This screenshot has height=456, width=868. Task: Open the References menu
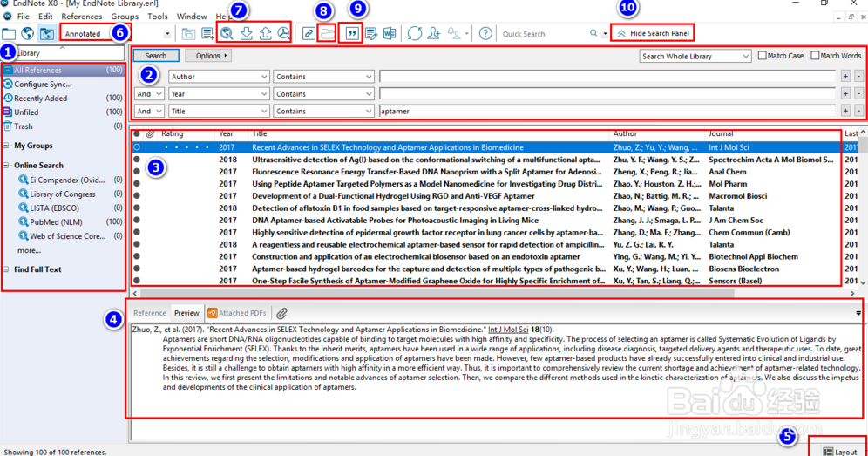(x=81, y=17)
